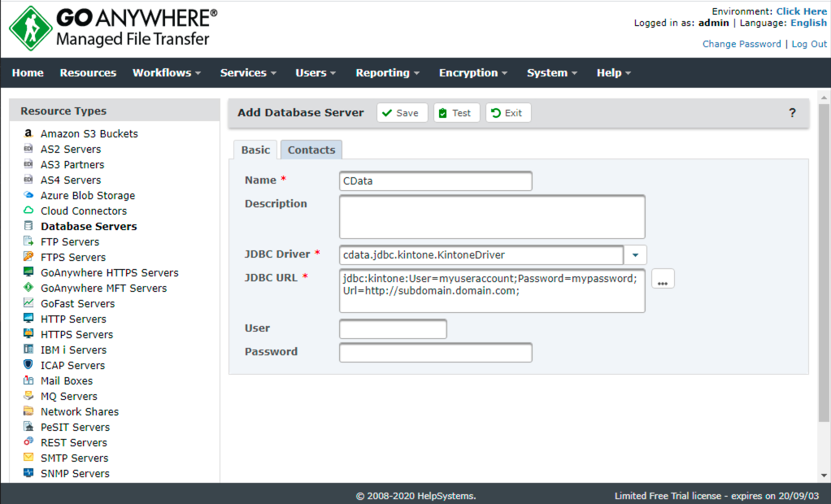Viewport: 831px width, 504px height.
Task: Select FTP Servers resource type
Action: [70, 241]
